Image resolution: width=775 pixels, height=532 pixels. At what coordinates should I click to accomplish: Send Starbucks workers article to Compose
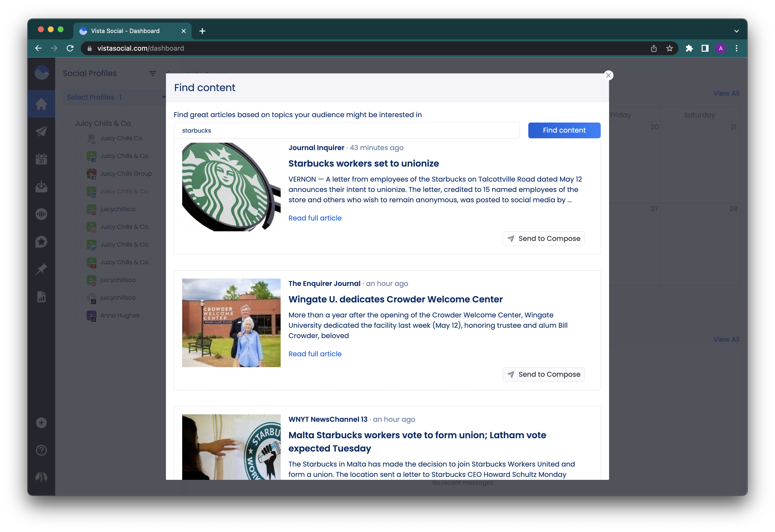(x=543, y=239)
